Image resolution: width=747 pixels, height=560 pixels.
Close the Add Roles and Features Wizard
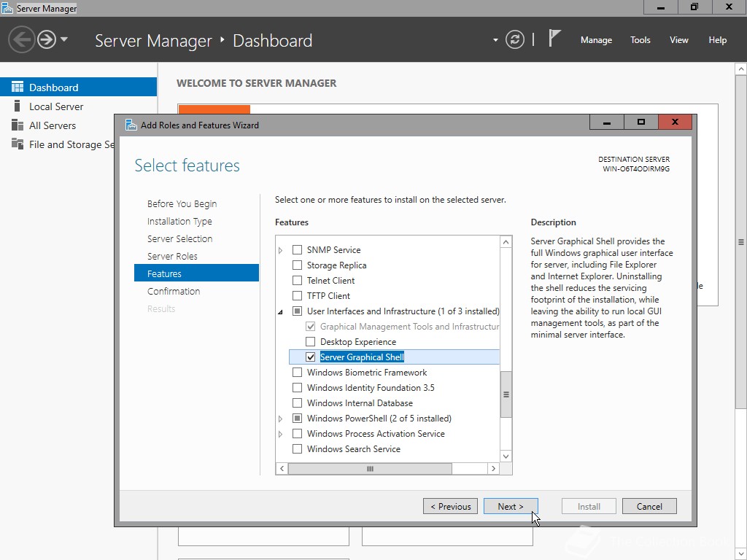click(675, 122)
